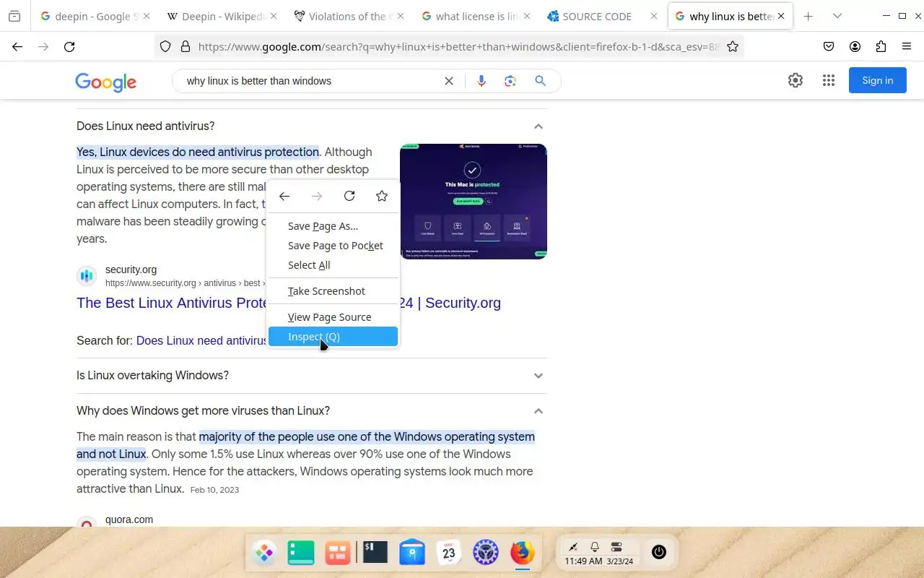The height and width of the screenshot is (578, 924).
Task: Reload page with the toolbar refresh icon
Action: pyautogui.click(x=69, y=46)
